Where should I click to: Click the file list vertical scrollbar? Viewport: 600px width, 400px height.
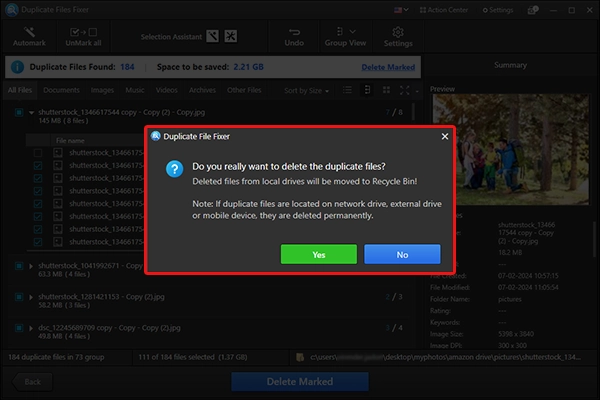[413, 112]
